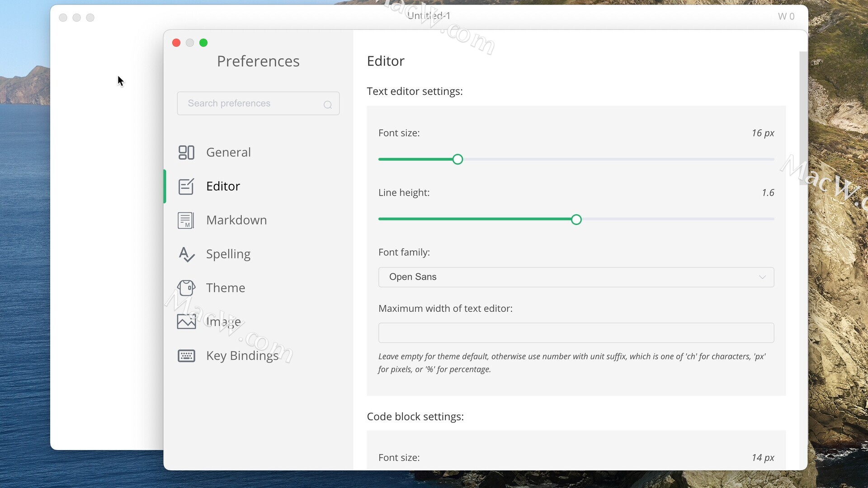The width and height of the screenshot is (868, 488).
Task: Open the Font family dropdown
Action: [576, 277]
